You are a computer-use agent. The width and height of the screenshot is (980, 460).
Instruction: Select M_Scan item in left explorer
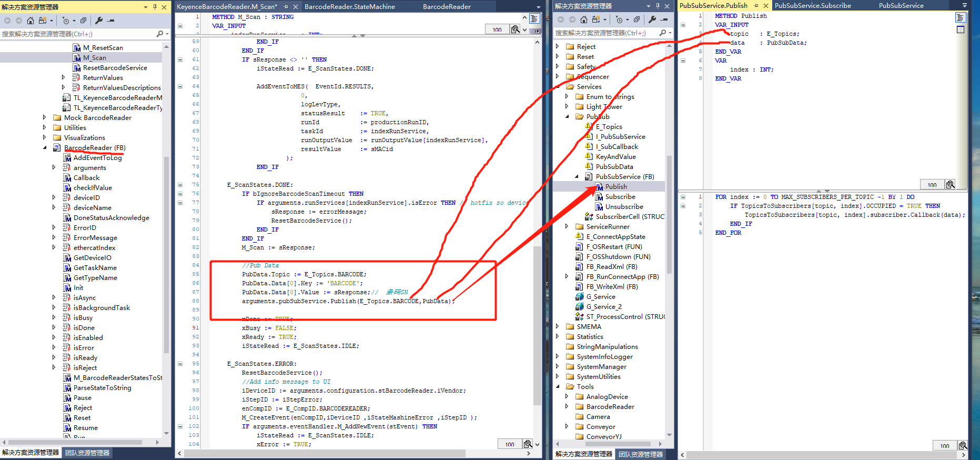[95, 58]
